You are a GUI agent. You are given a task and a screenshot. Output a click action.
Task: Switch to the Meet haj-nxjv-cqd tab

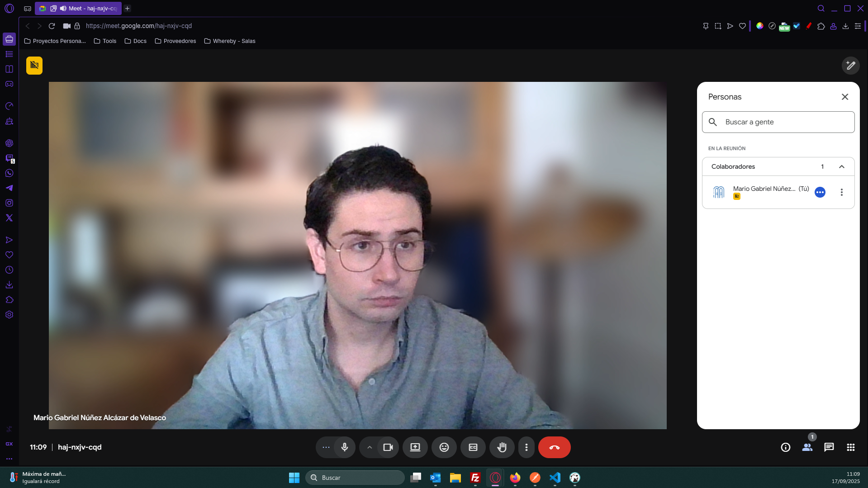pos(78,8)
